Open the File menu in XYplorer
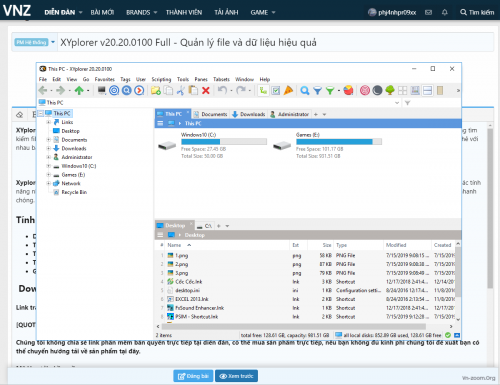 43,79
